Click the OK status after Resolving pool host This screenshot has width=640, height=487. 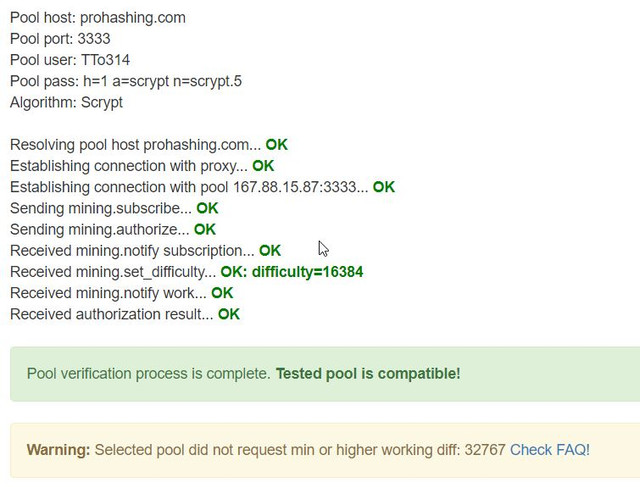click(x=277, y=145)
